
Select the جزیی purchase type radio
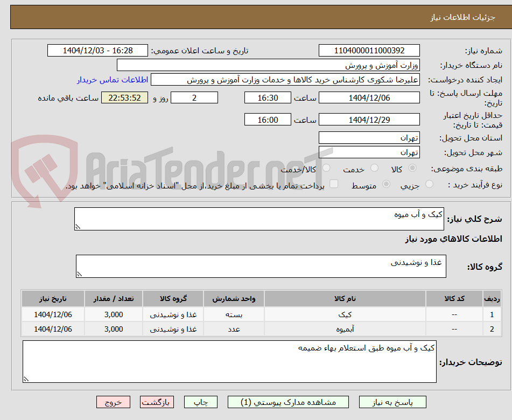tap(430, 184)
